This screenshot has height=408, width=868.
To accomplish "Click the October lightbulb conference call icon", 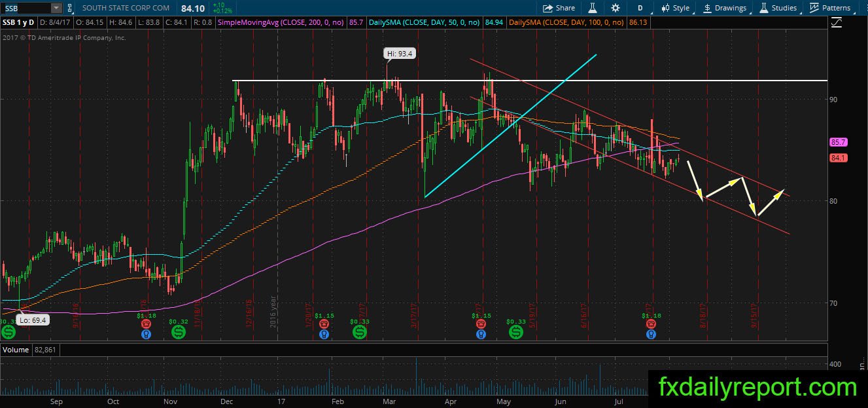I will coord(145,335).
